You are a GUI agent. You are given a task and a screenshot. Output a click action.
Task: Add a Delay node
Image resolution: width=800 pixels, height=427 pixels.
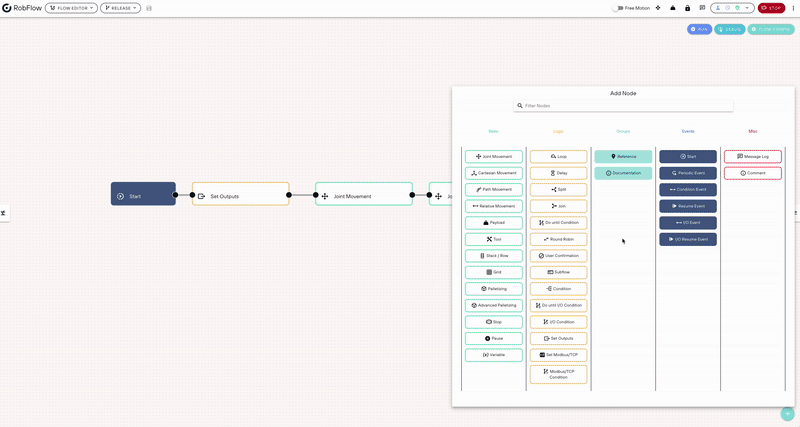pos(559,173)
